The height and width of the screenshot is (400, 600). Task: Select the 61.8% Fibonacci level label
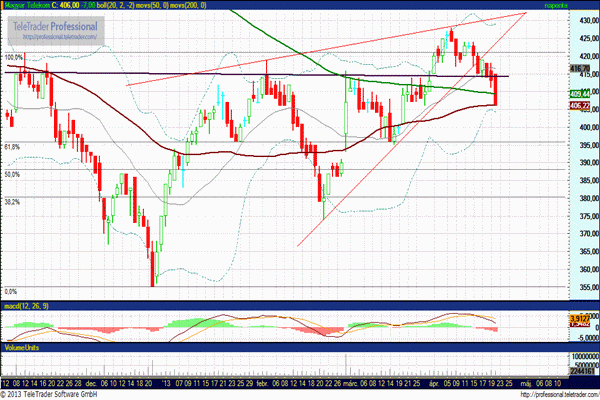coord(13,147)
